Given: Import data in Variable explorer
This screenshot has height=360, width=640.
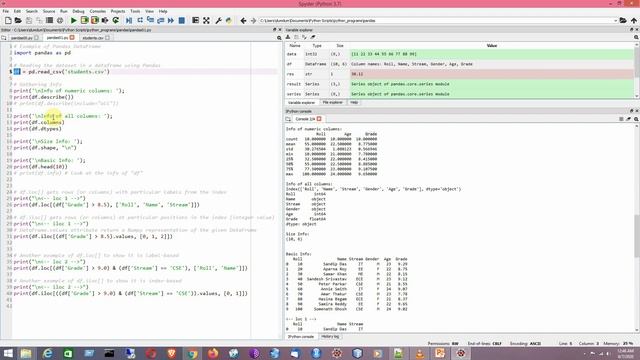Looking at the screenshot, I should click(288, 37).
